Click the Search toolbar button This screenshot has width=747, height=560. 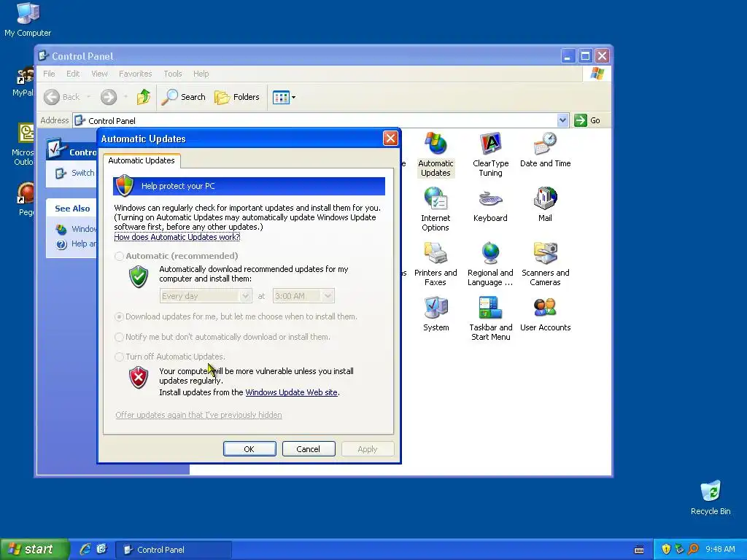tap(183, 97)
